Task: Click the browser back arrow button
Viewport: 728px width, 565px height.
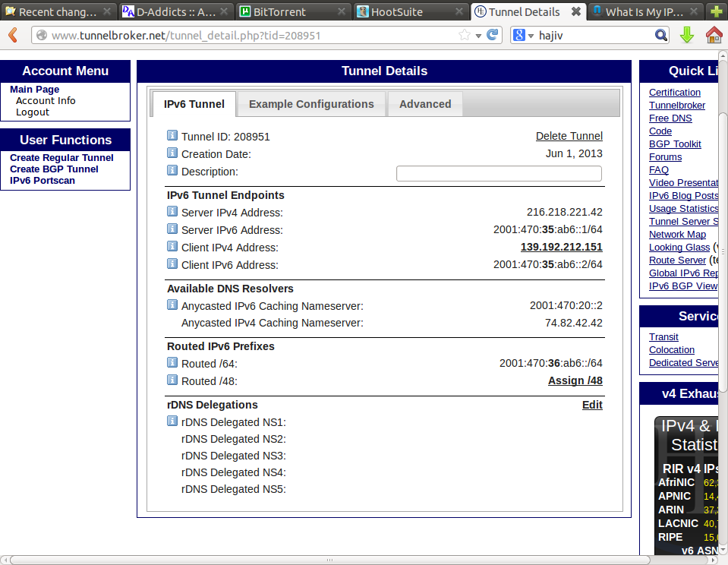Action: (13, 36)
